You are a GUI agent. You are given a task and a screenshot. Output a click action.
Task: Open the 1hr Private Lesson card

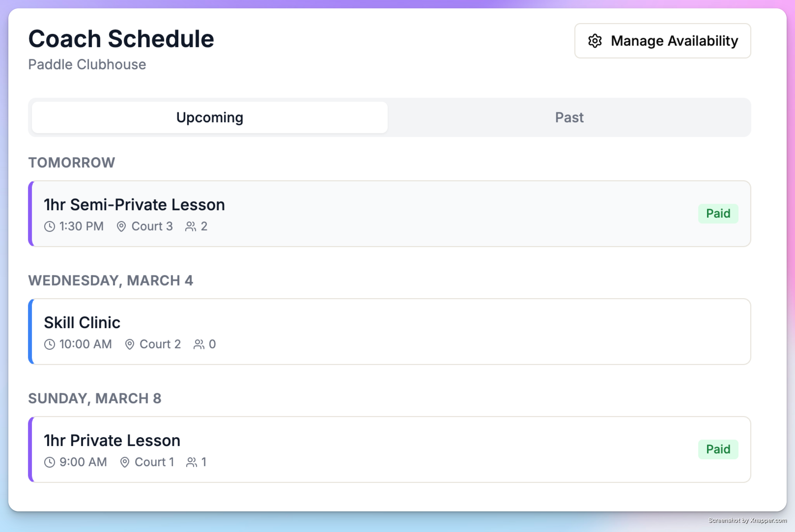[x=390, y=449]
